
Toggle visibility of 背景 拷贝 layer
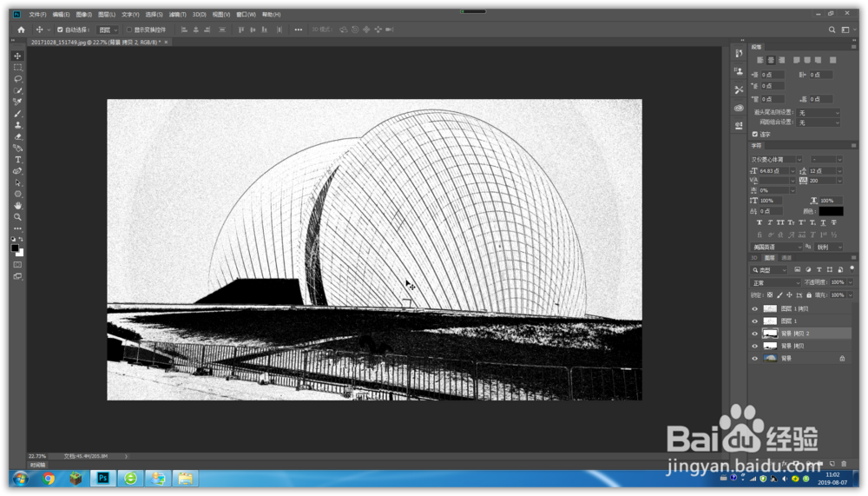point(754,346)
